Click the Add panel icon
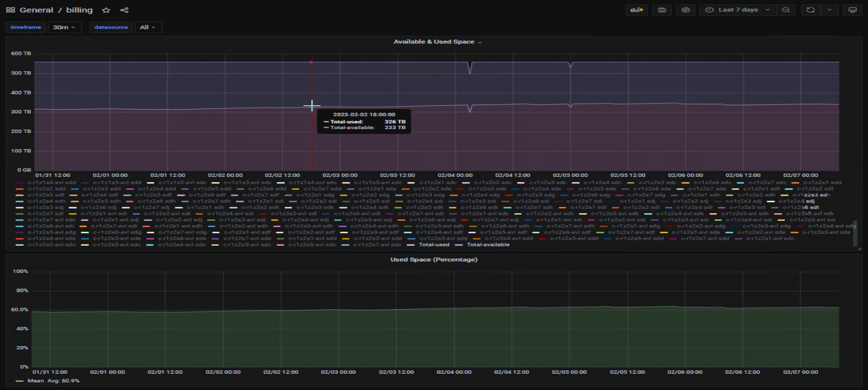868x390 pixels. [x=636, y=10]
